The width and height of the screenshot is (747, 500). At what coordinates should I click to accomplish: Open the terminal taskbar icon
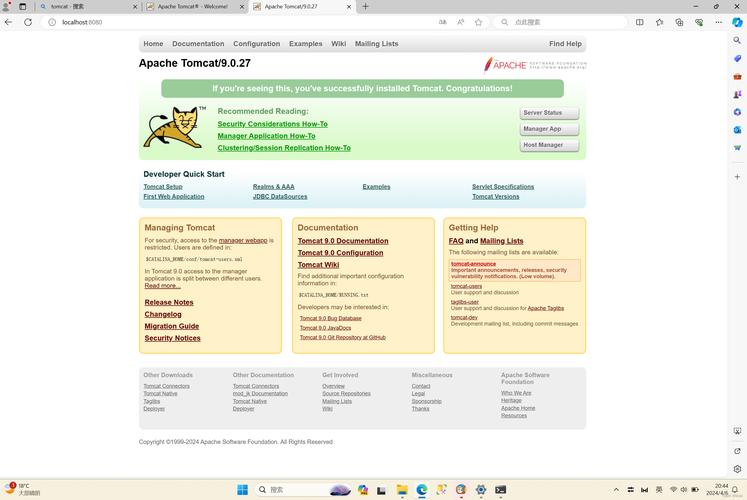[x=500, y=490]
